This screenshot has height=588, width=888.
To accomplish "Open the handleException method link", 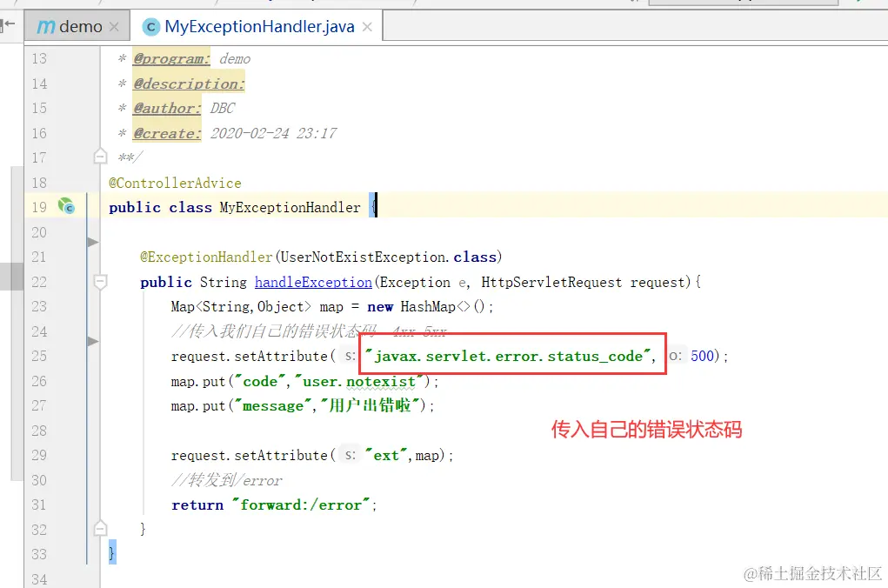I will click(313, 282).
